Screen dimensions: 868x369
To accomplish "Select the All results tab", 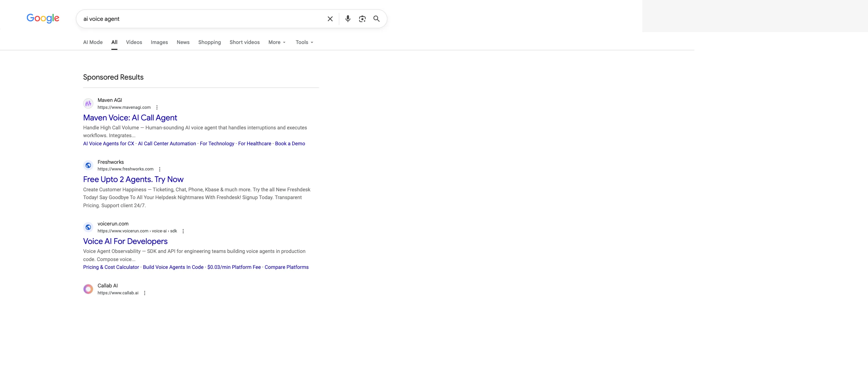I will point(114,42).
